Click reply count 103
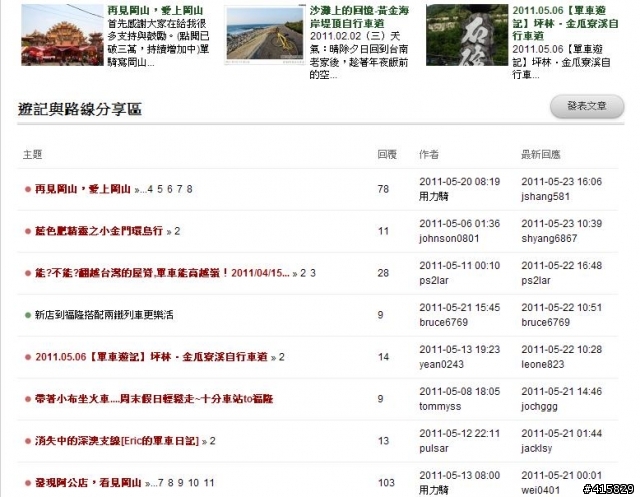 [386, 483]
